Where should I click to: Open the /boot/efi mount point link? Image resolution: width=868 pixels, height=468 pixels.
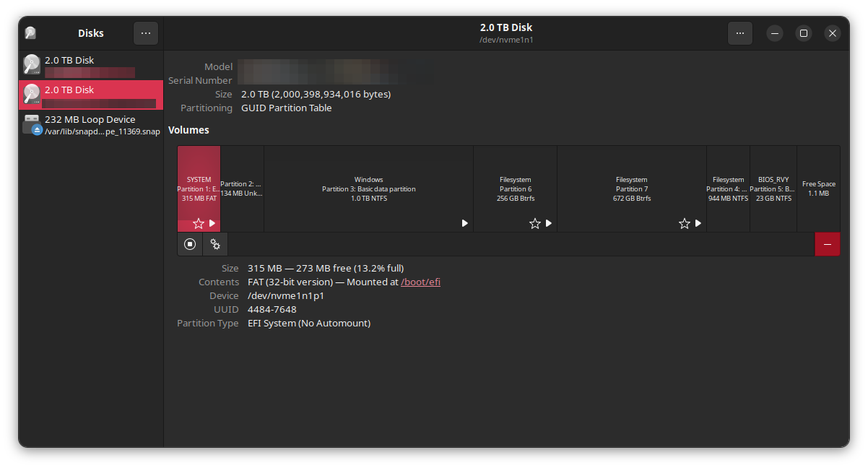(420, 282)
